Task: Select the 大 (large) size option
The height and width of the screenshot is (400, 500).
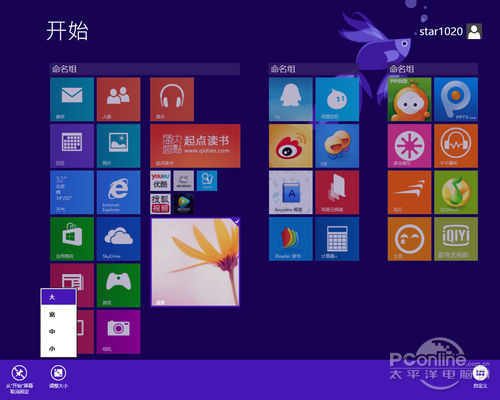Action: [x=58, y=297]
